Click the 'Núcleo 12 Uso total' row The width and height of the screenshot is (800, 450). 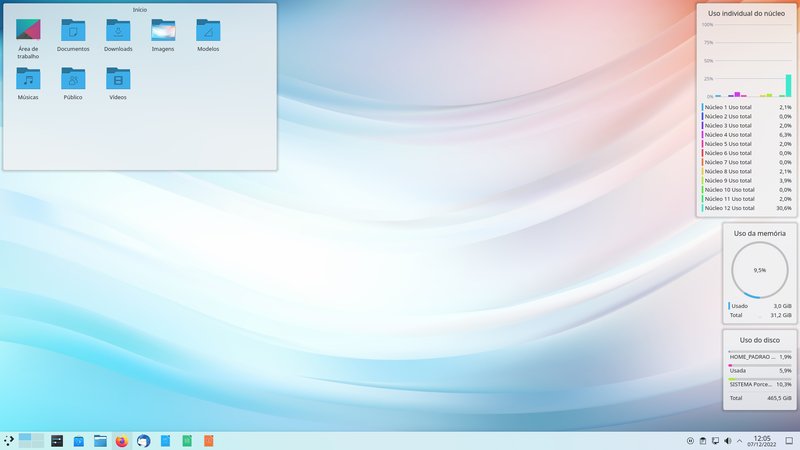[746, 208]
